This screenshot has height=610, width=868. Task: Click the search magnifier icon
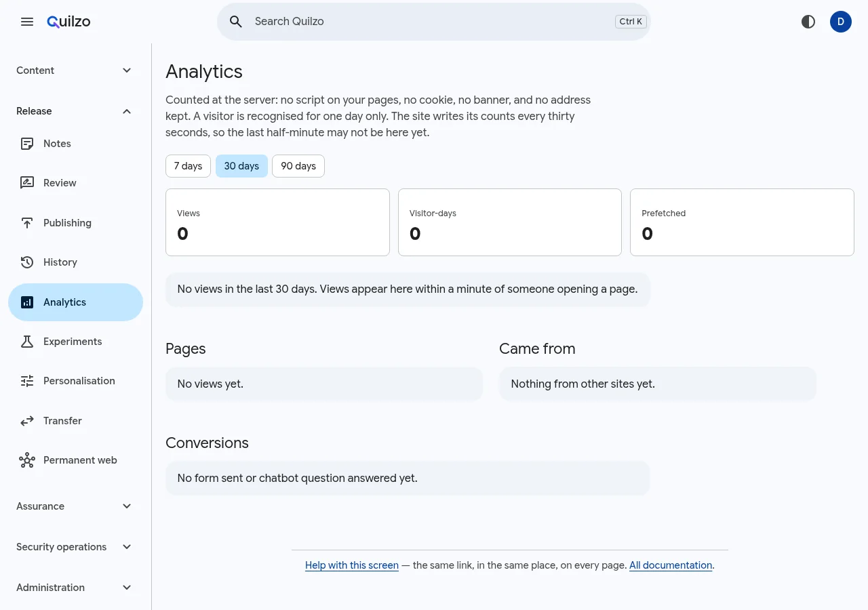point(236,22)
